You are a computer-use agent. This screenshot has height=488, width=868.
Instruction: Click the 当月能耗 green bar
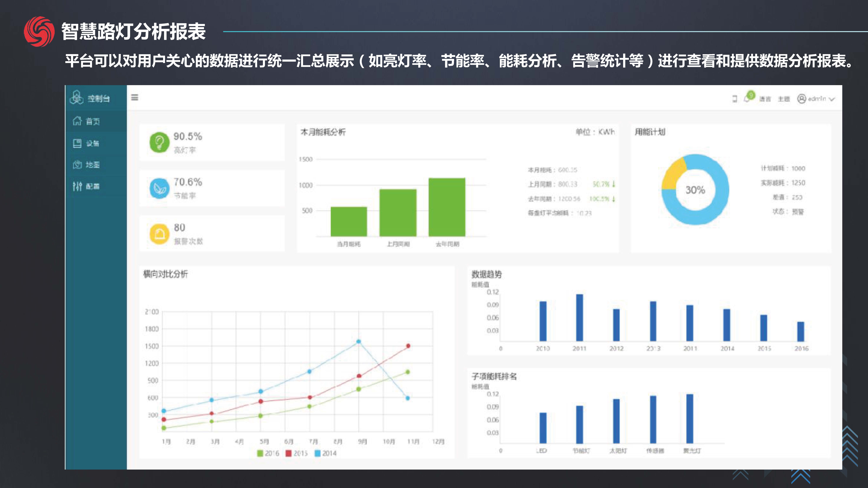(x=349, y=222)
